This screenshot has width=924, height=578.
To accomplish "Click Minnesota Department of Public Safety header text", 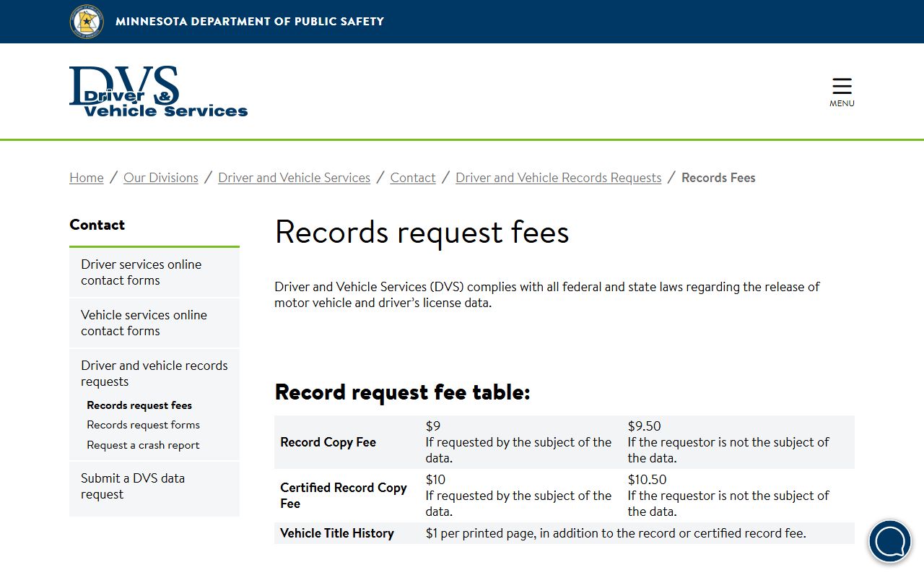I will click(x=250, y=22).
